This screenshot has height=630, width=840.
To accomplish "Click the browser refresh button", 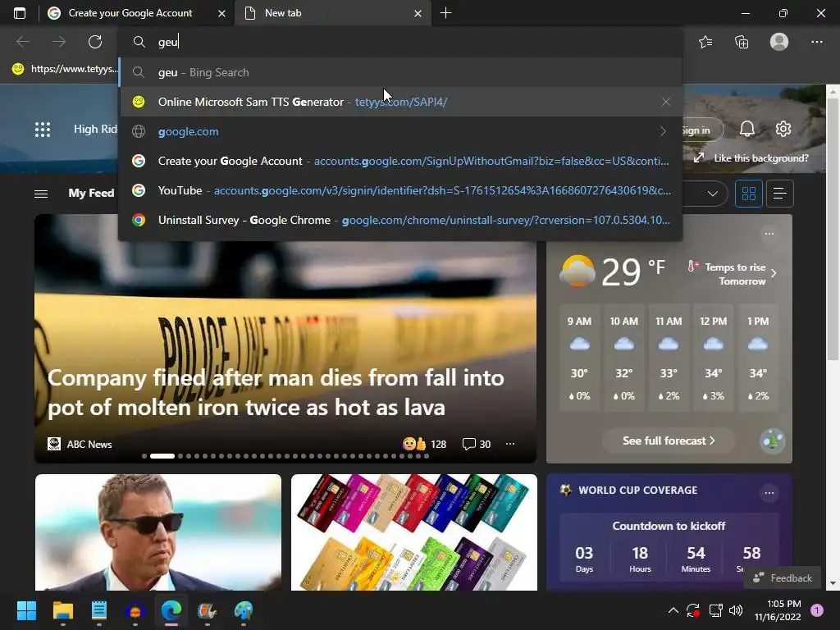I will 95,42.
